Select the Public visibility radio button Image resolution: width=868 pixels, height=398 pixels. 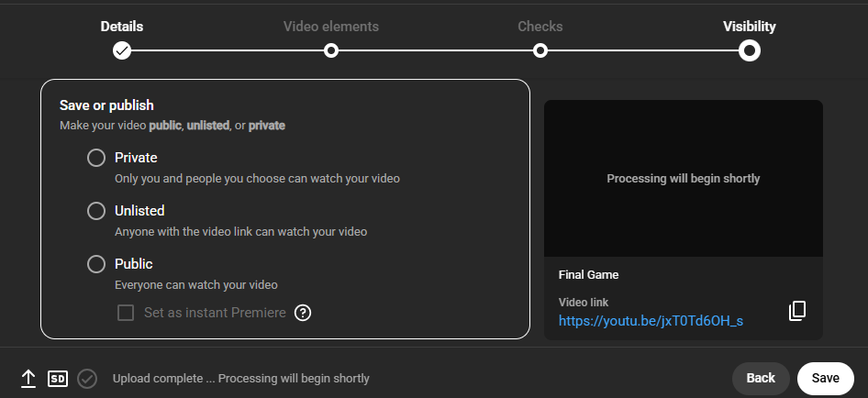[x=96, y=264]
